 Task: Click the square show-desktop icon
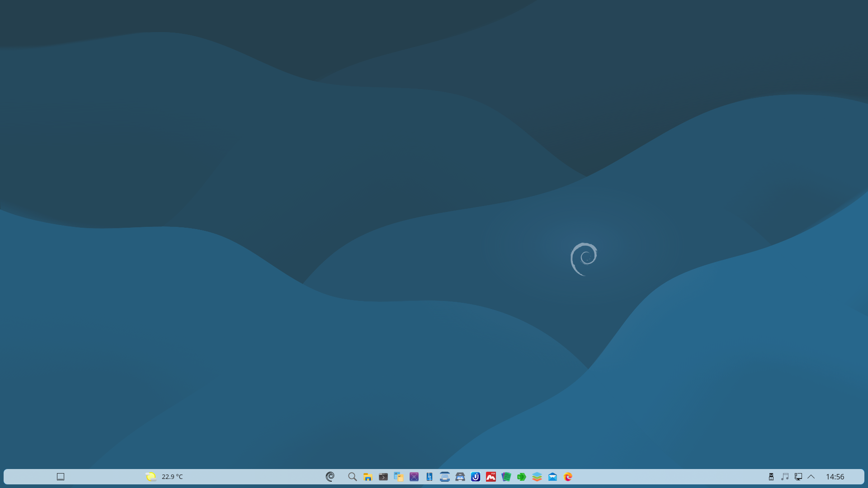(x=61, y=477)
